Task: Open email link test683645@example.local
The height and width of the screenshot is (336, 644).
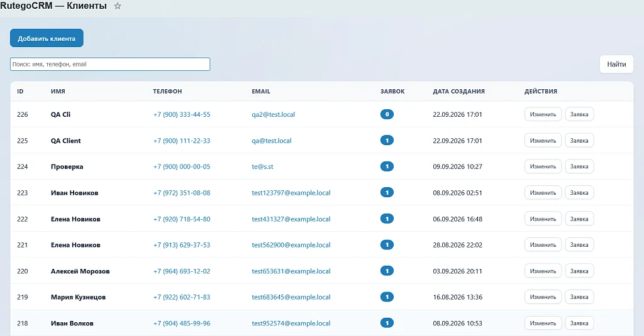Action: click(291, 297)
